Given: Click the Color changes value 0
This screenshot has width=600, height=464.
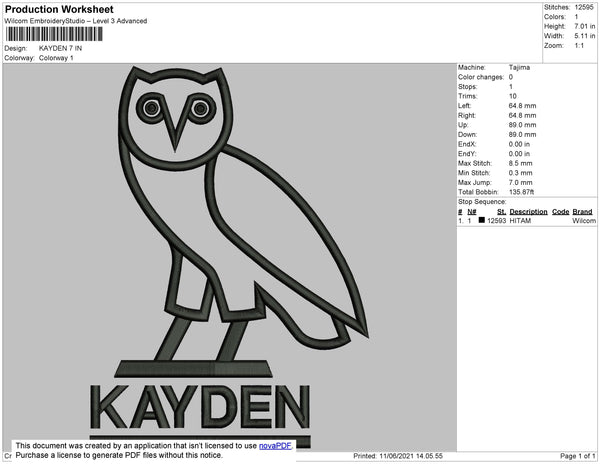Looking at the screenshot, I should pos(511,77).
